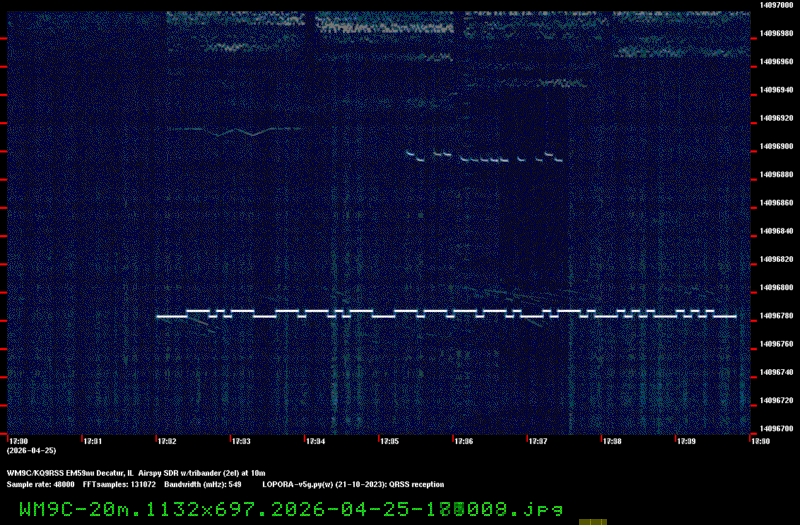Image resolution: width=800 pixels, height=525 pixels.
Task: Click the 14096720 frequency label
Action: (777, 401)
